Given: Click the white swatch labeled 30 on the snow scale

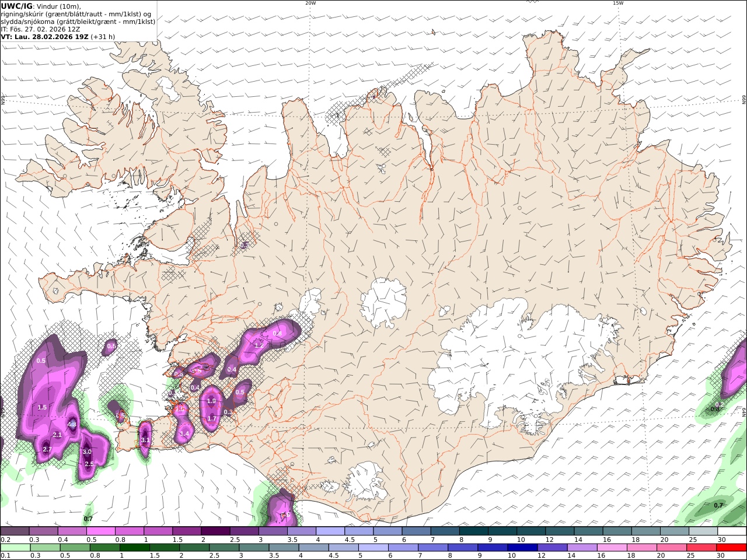Looking at the screenshot, I should (x=732, y=531).
